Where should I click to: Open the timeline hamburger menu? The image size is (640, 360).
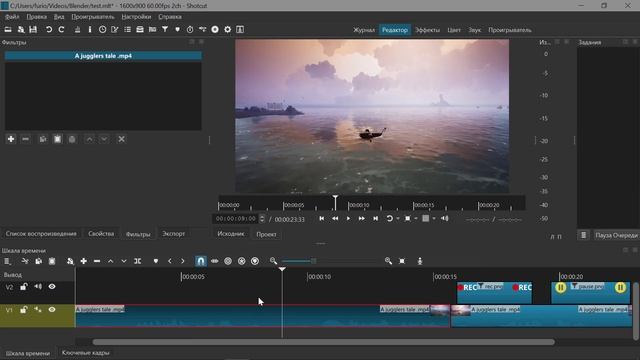[x=7, y=261]
